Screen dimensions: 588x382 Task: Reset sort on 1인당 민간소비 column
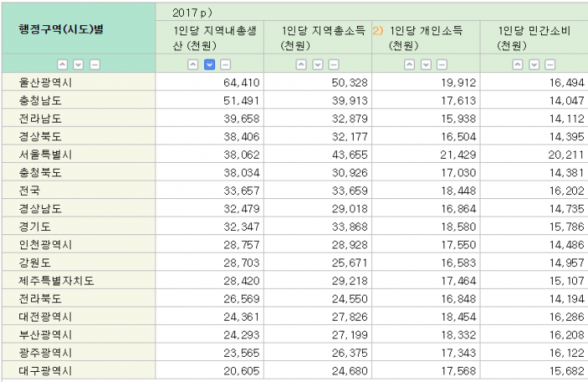(550, 65)
